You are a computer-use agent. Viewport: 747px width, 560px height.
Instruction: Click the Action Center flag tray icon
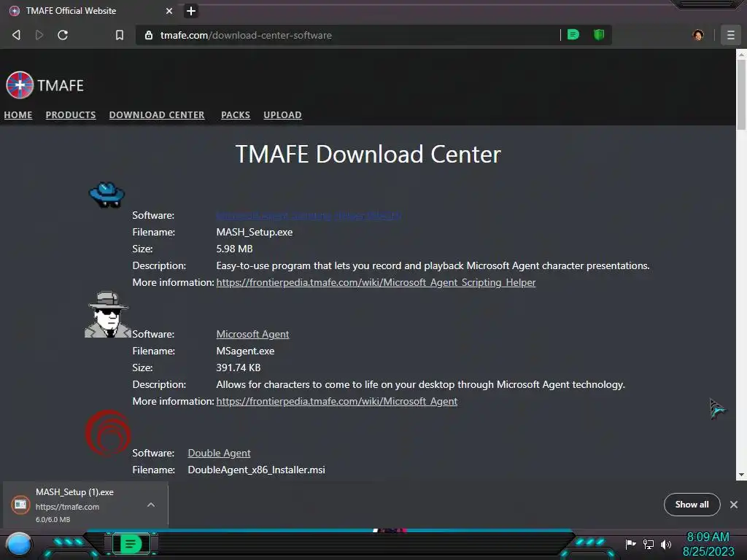pos(630,544)
